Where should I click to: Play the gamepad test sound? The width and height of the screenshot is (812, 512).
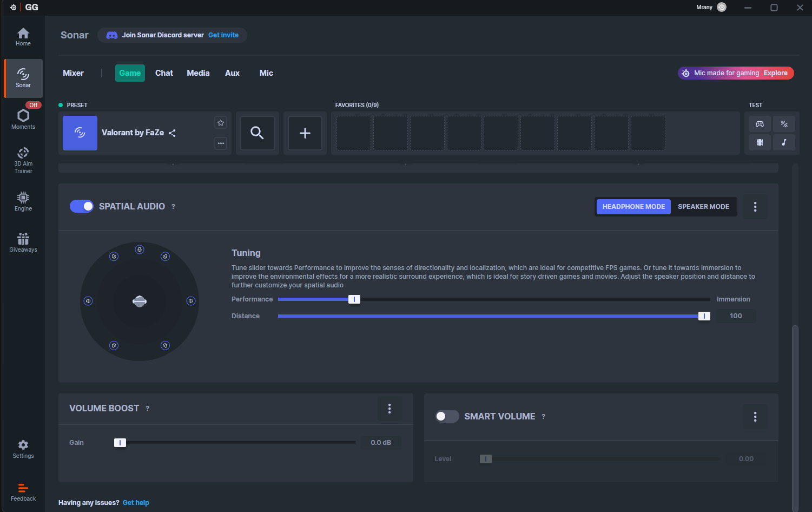pos(760,124)
